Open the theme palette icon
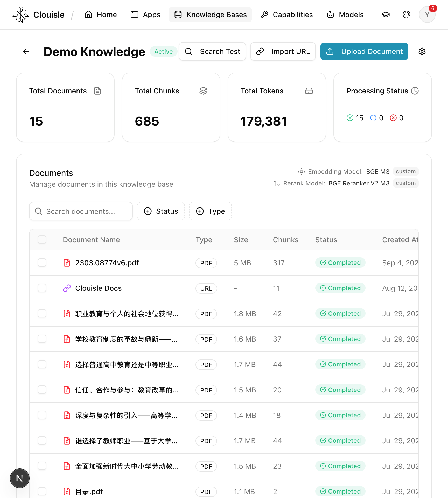The image size is (448, 498). (x=407, y=15)
